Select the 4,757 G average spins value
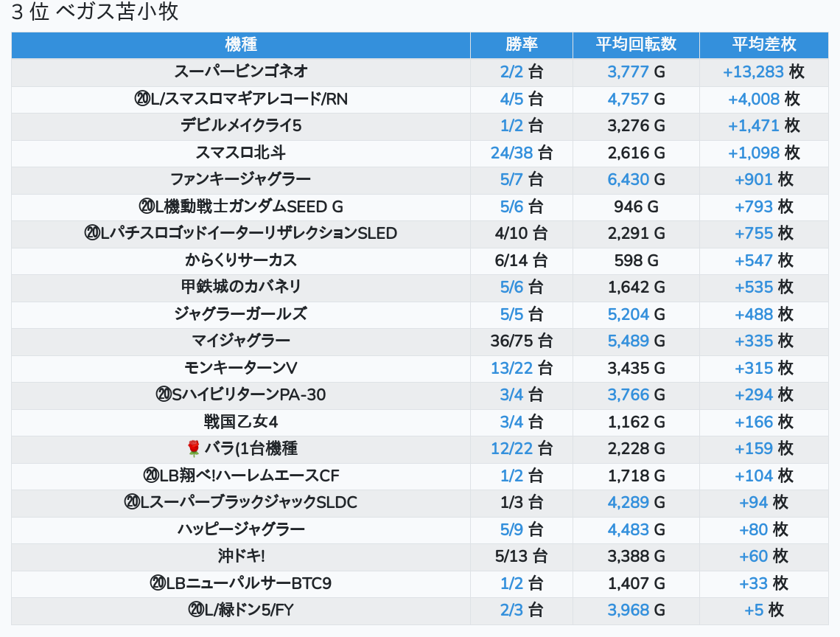 [x=636, y=99]
